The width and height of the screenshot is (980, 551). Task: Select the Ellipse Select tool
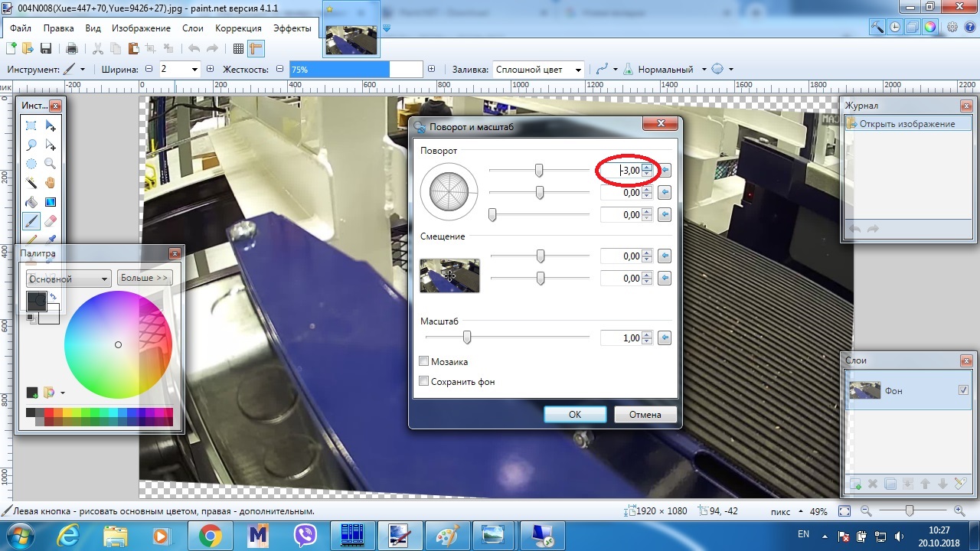pyautogui.click(x=31, y=164)
